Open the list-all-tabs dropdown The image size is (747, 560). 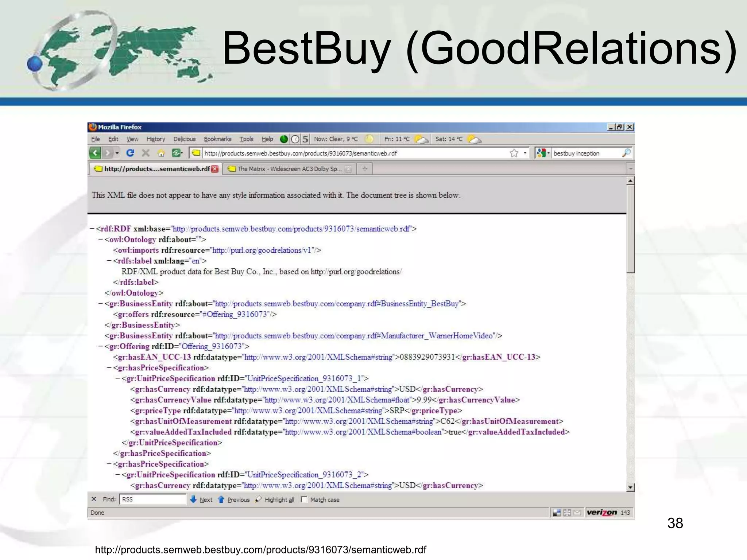click(x=630, y=169)
